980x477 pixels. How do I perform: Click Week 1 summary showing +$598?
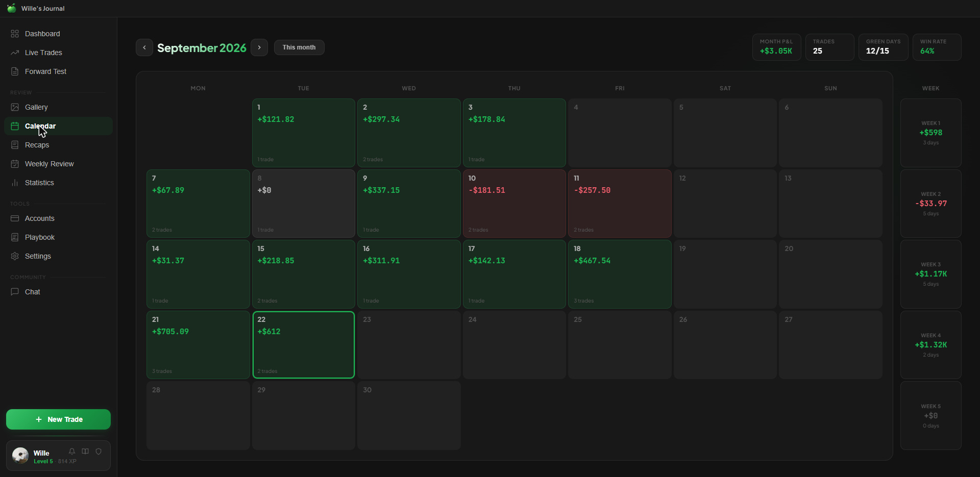931,133
